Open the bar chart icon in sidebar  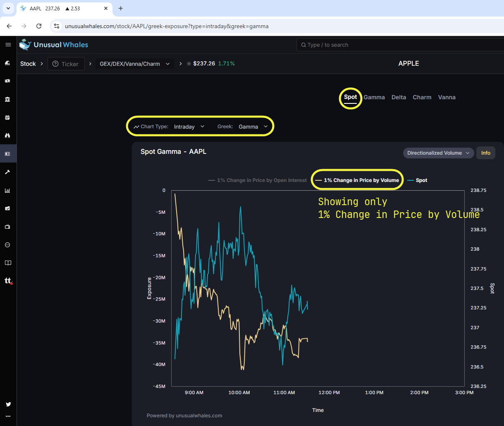(x=7, y=190)
